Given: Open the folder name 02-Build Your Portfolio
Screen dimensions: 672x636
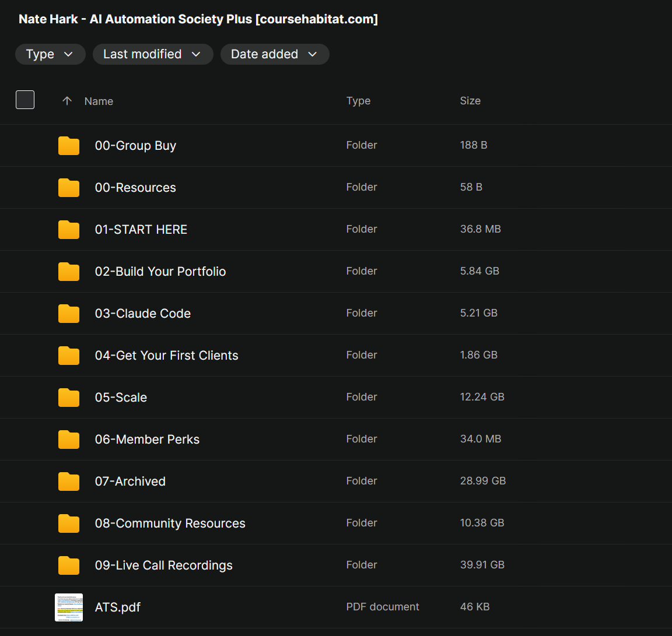Looking at the screenshot, I should coord(160,272).
